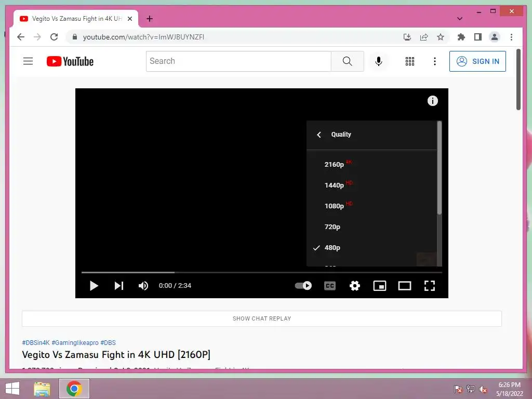Skip to the next video
Image resolution: width=532 pixels, height=399 pixels.
119,286
